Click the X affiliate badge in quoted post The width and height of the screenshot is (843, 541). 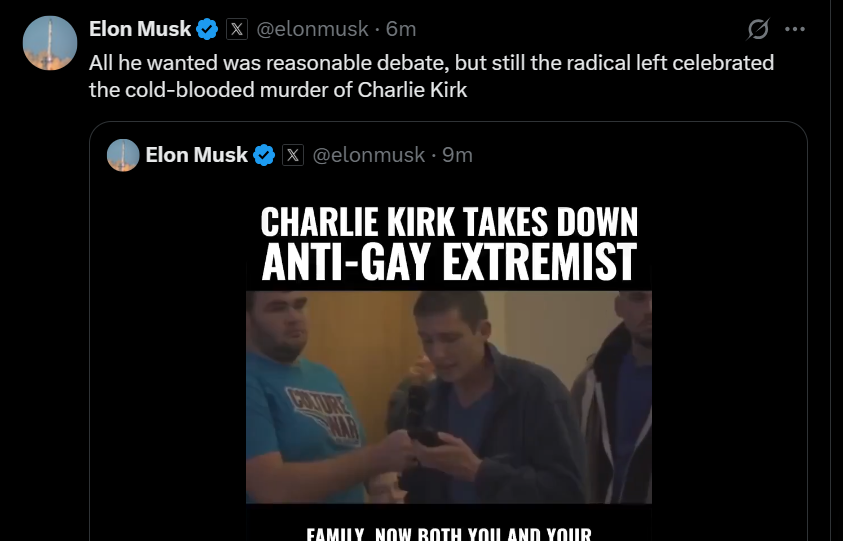[293, 155]
